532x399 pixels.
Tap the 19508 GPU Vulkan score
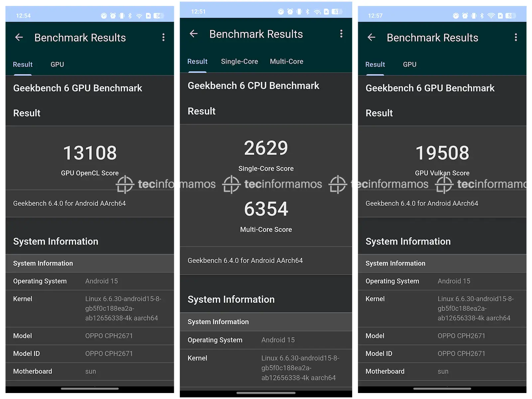[442, 153]
